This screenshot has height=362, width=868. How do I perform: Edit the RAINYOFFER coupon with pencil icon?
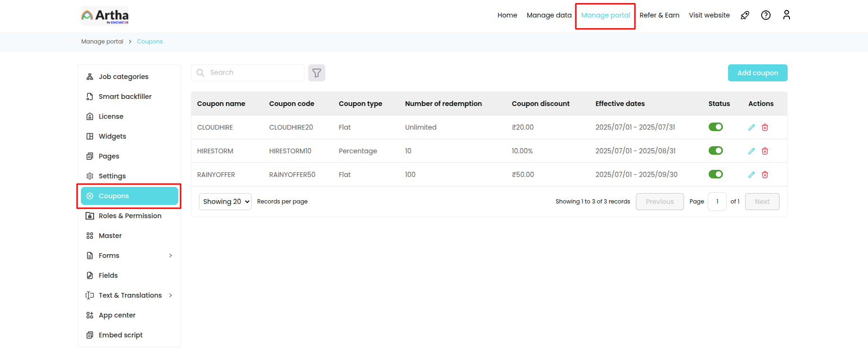(751, 175)
